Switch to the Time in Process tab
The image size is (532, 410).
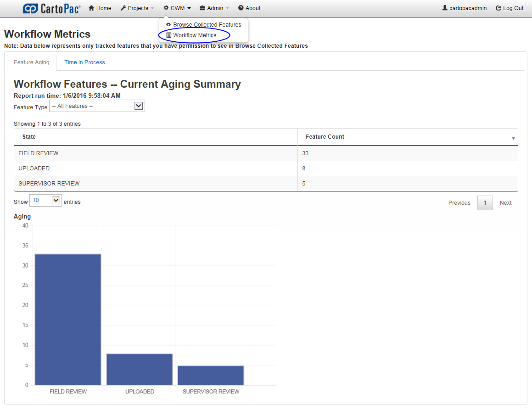pyautogui.click(x=84, y=62)
